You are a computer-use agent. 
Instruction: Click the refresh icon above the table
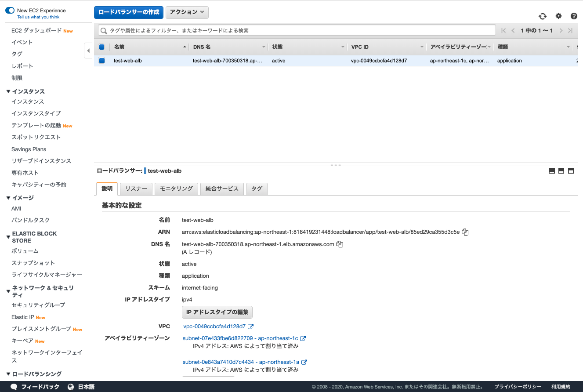tap(542, 16)
